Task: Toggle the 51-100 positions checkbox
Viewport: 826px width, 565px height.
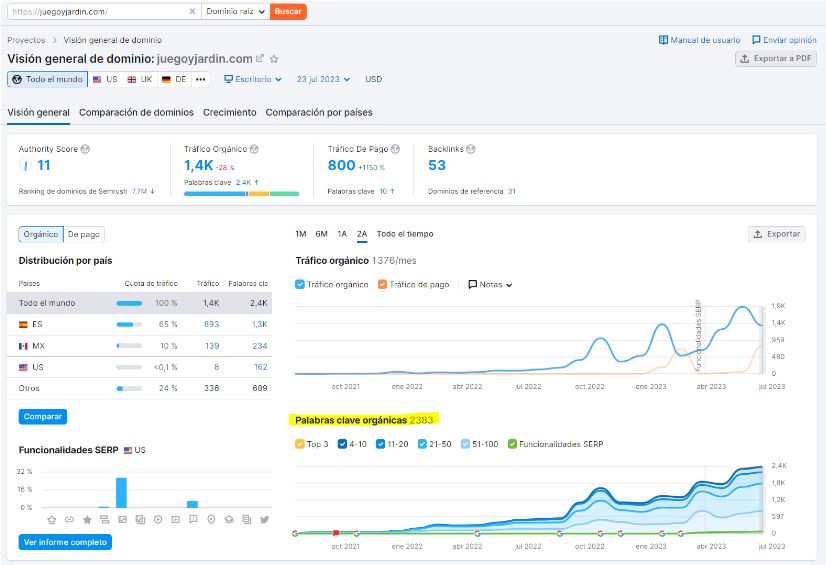Action: pos(465,444)
